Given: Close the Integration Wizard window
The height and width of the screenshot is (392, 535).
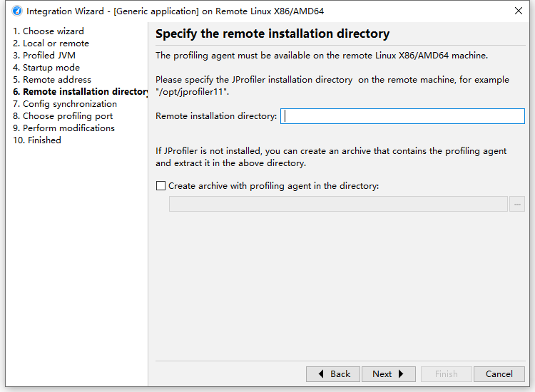Looking at the screenshot, I should pos(518,11).
